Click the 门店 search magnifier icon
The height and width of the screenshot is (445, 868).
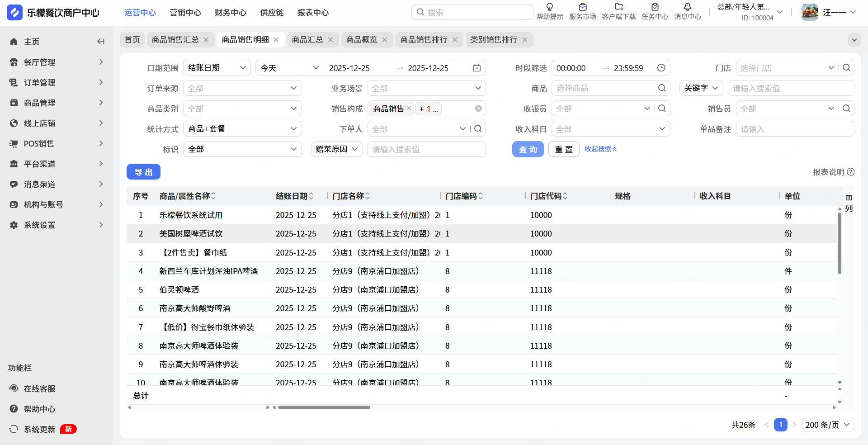point(846,68)
